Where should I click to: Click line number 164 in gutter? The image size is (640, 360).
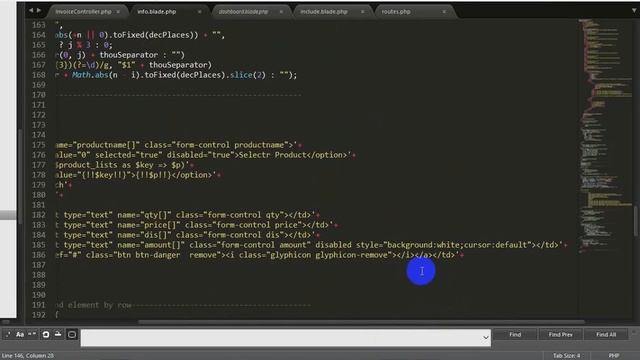point(39,35)
